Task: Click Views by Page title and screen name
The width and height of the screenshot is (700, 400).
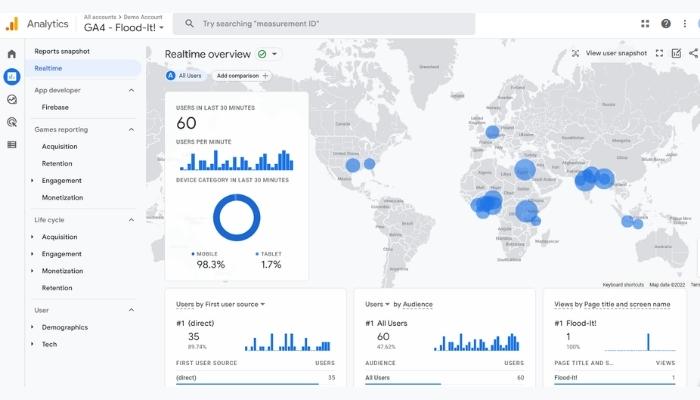Action: click(x=612, y=304)
